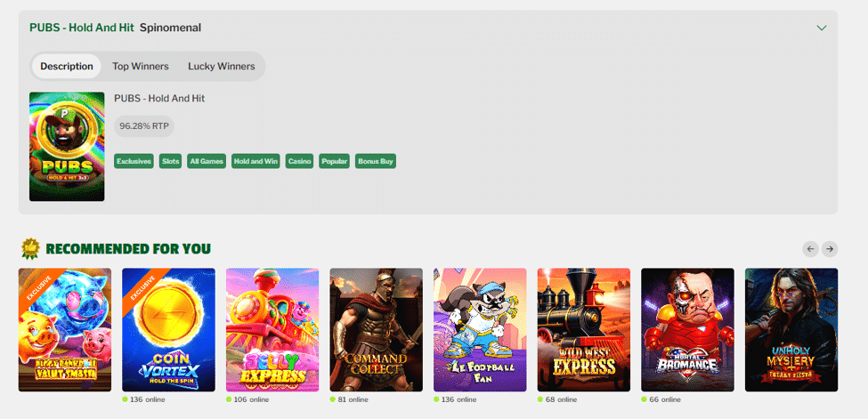Click the Exclusives tag
The image size is (868, 419).
tap(134, 162)
